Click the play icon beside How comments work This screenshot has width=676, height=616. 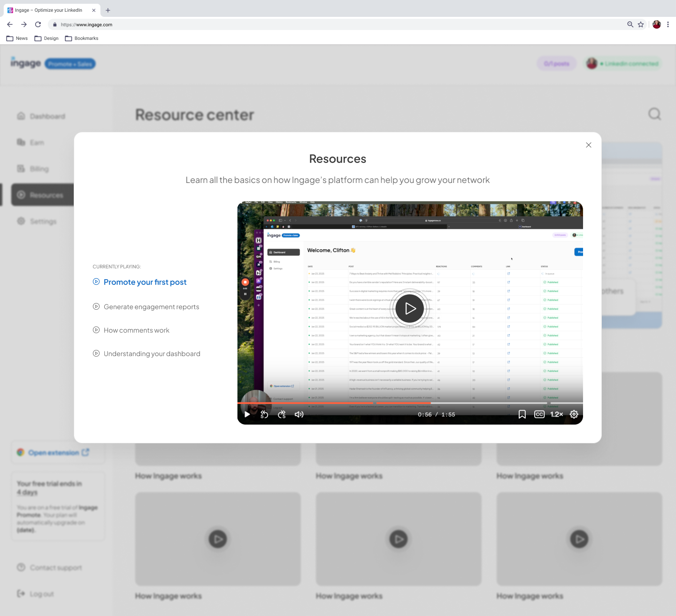pos(96,330)
